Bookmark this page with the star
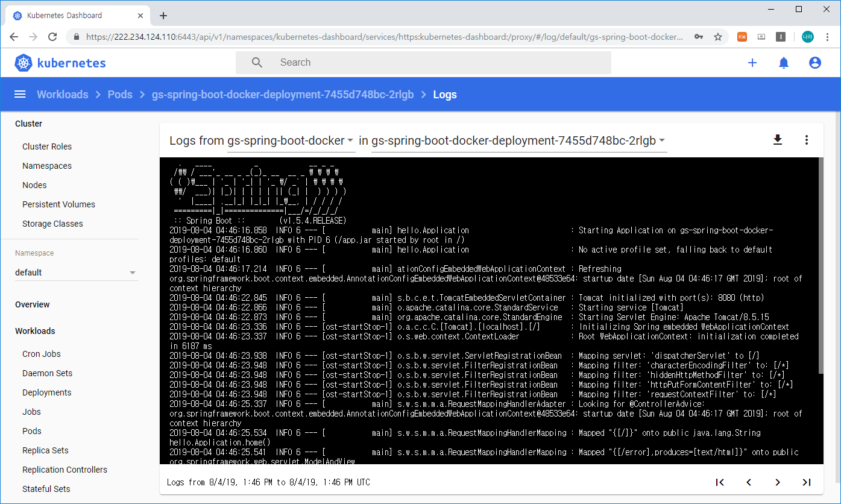The height and width of the screenshot is (504, 841). [x=718, y=37]
